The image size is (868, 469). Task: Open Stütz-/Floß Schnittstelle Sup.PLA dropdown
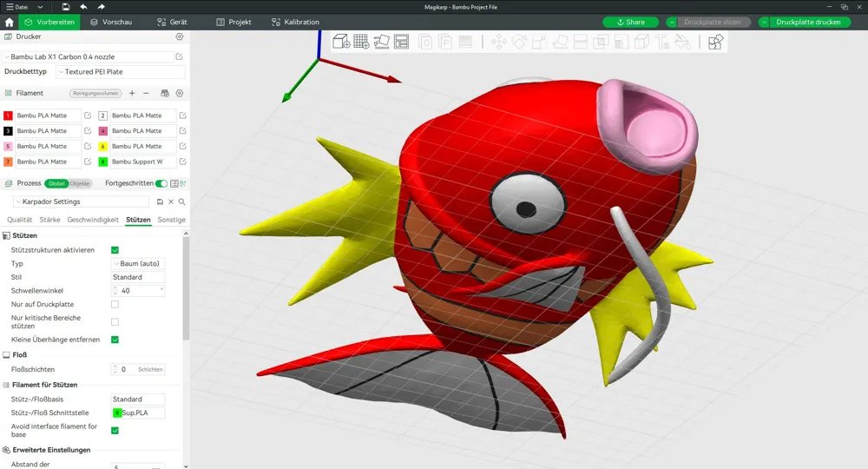pos(138,413)
